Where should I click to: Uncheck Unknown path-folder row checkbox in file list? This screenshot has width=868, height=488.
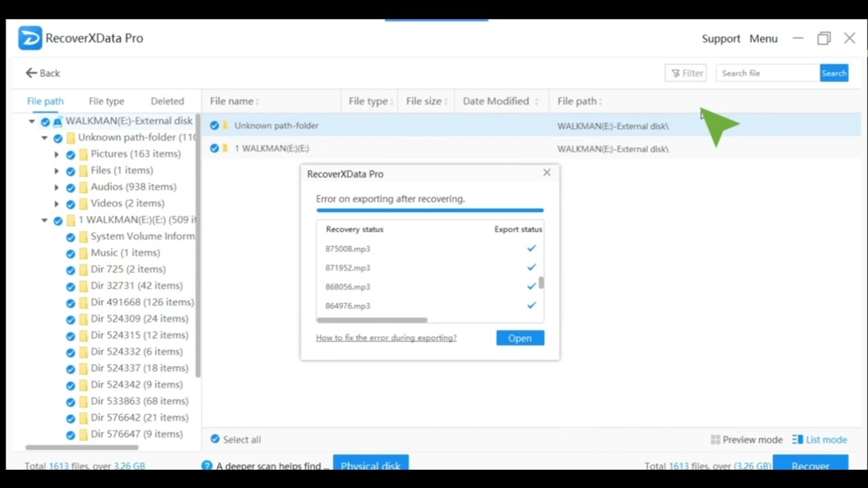214,125
